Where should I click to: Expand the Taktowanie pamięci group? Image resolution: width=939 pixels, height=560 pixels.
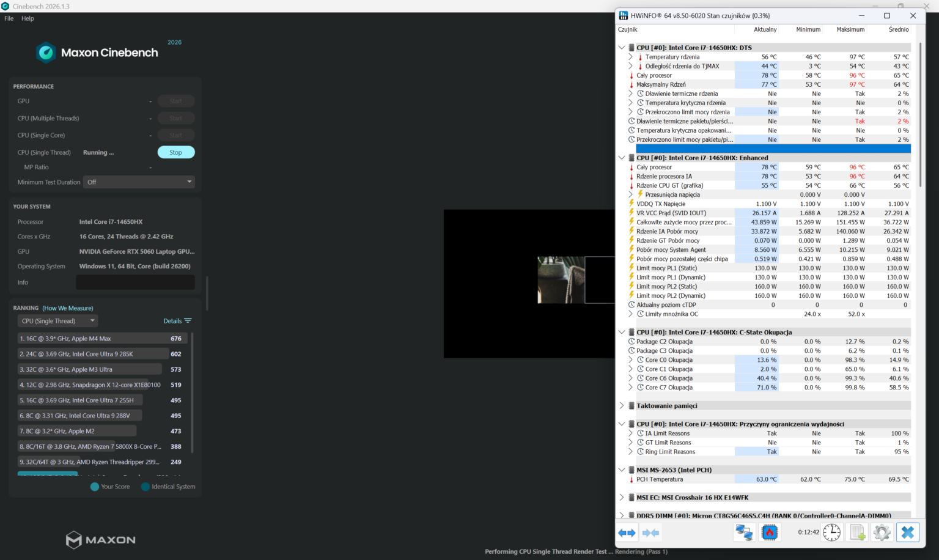pos(622,405)
